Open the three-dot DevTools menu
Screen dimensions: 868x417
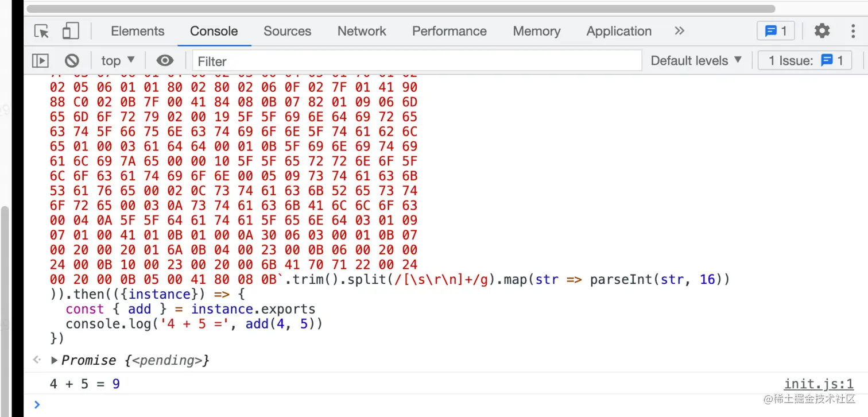[x=853, y=31]
